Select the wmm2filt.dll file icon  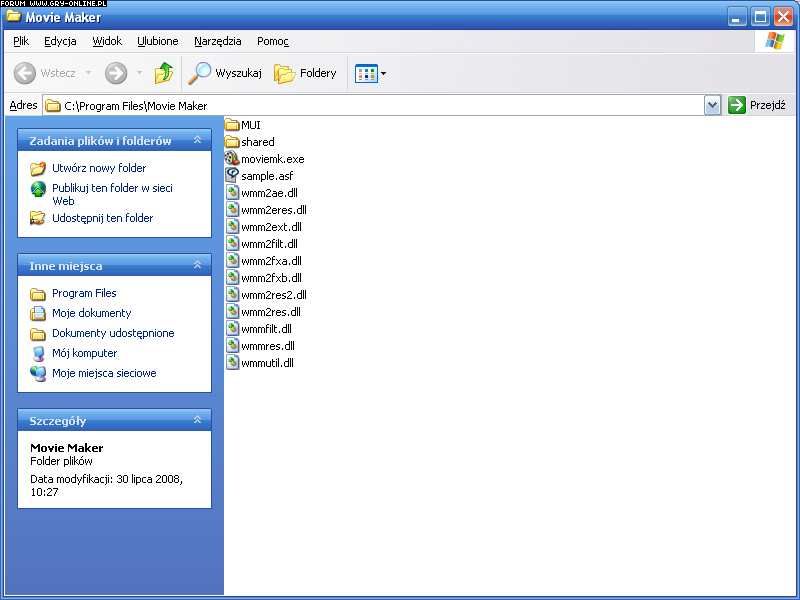click(232, 244)
